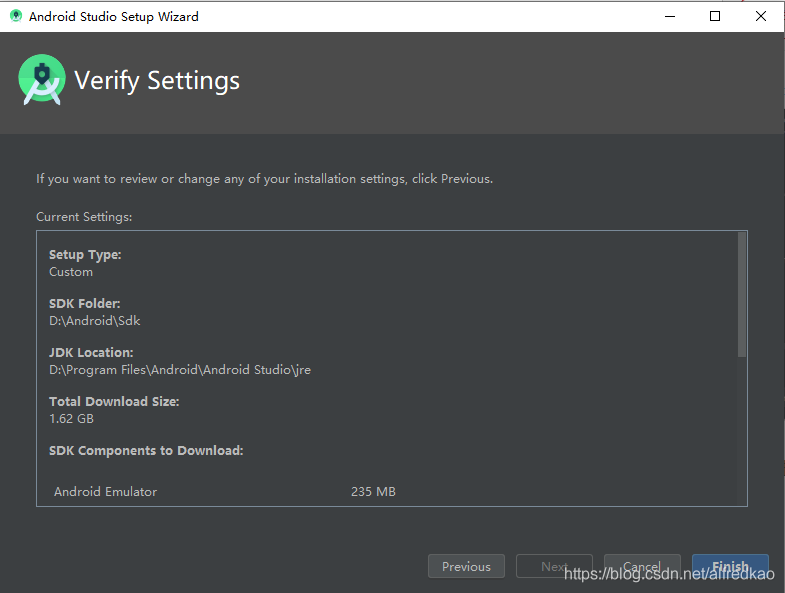Viewport: 785px width, 593px height.
Task: Click the '235 MB' size value
Action: pyautogui.click(x=373, y=492)
